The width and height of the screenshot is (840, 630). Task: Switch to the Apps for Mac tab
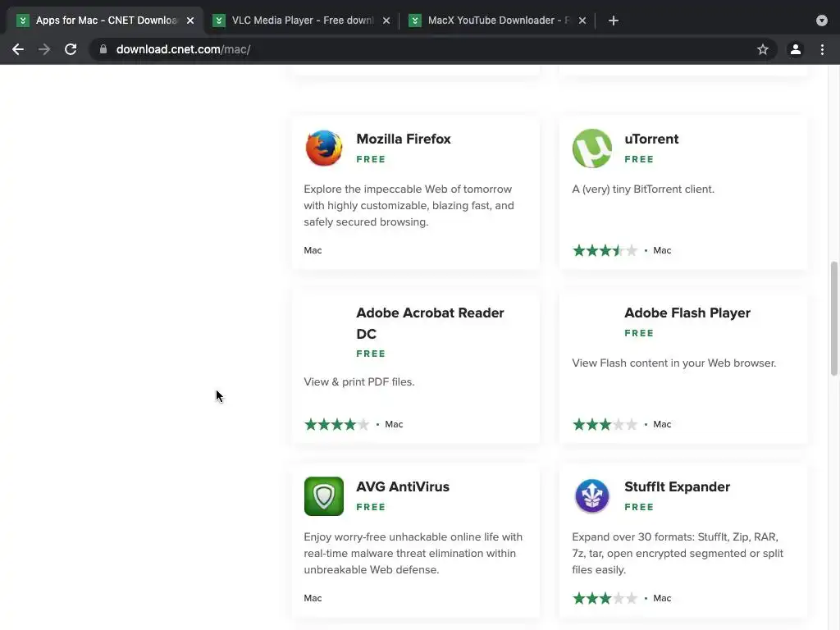click(106, 21)
